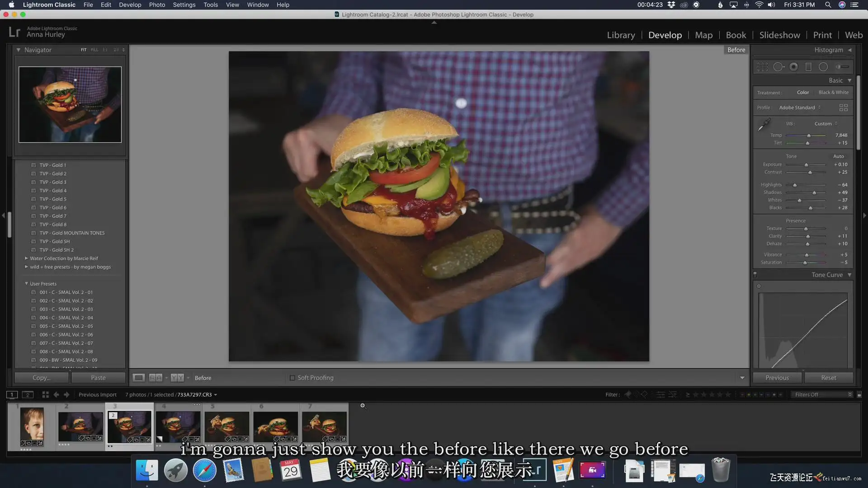Toggle filter lock switch beside Filters Off
This screenshot has width=868, height=488.
859,394
